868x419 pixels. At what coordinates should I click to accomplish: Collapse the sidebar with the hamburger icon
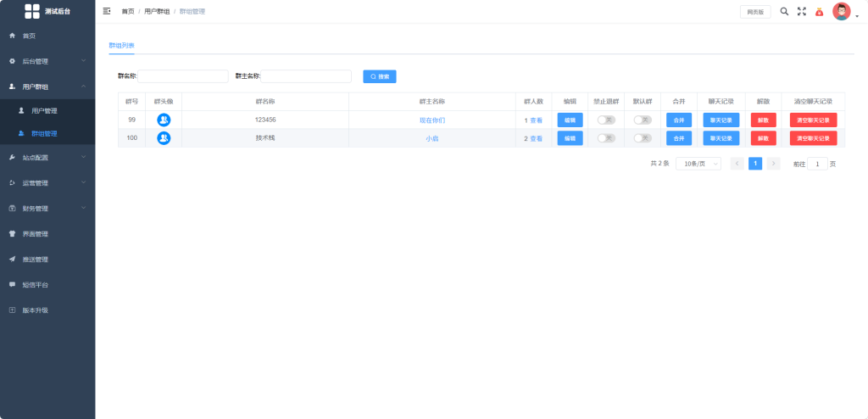pos(107,11)
